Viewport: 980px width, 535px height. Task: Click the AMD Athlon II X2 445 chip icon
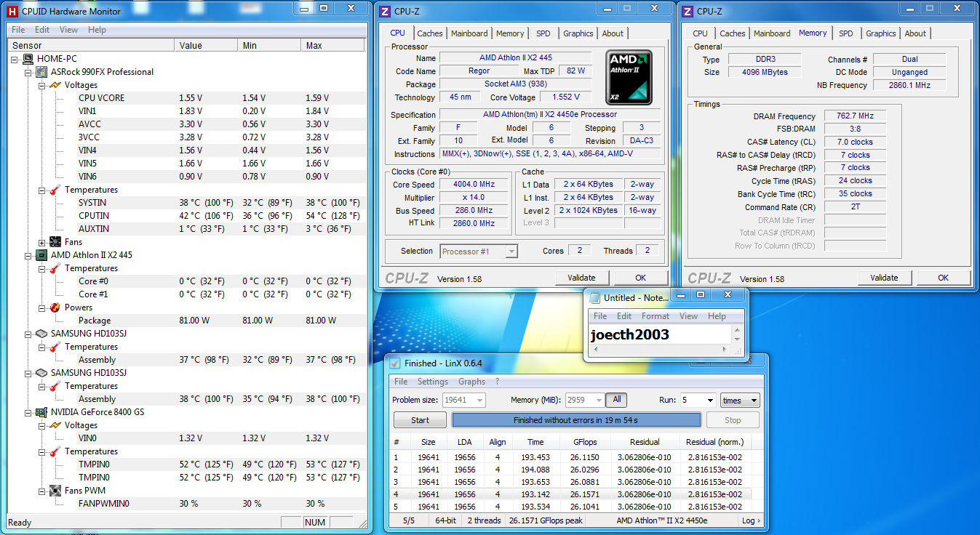(41, 255)
